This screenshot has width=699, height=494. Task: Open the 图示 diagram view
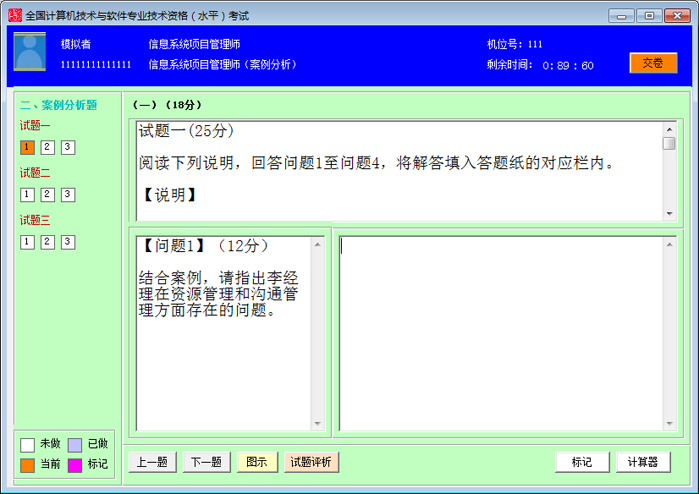click(x=257, y=462)
